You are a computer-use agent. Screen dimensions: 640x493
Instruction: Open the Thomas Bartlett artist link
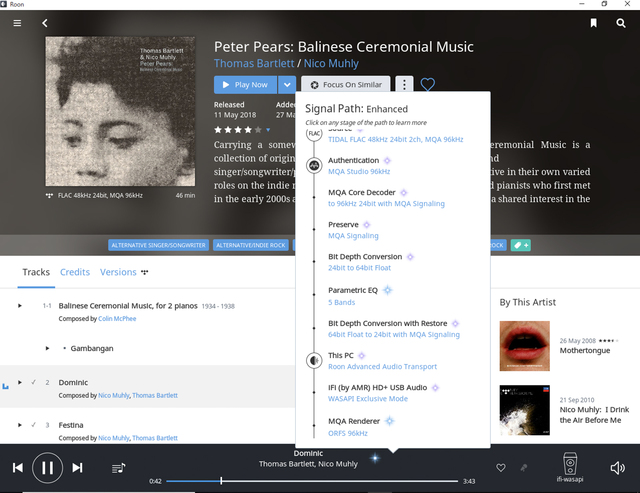pos(255,65)
